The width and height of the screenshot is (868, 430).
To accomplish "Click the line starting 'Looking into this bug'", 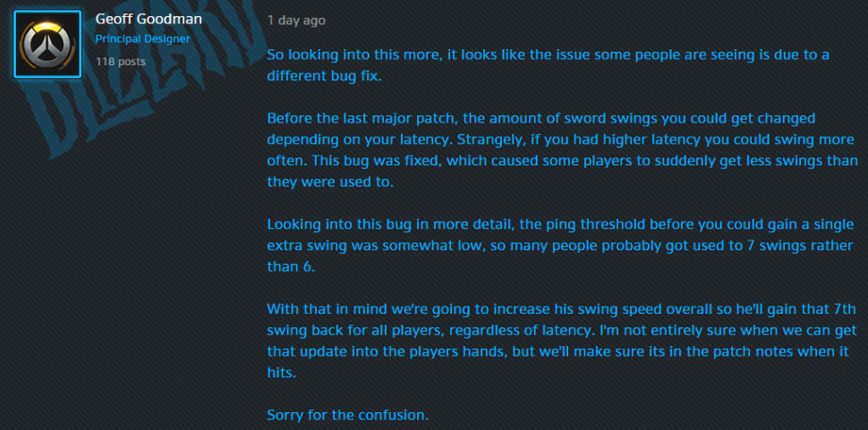I will pos(560,223).
